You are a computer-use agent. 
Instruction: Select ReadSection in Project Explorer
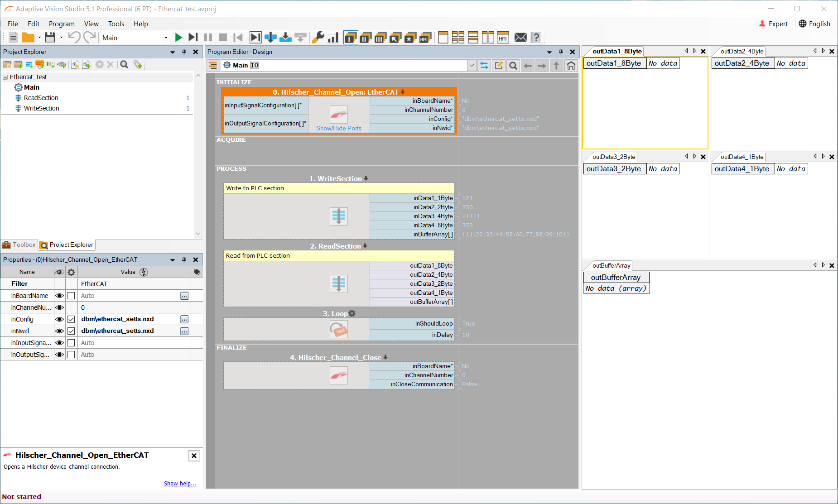pos(41,98)
